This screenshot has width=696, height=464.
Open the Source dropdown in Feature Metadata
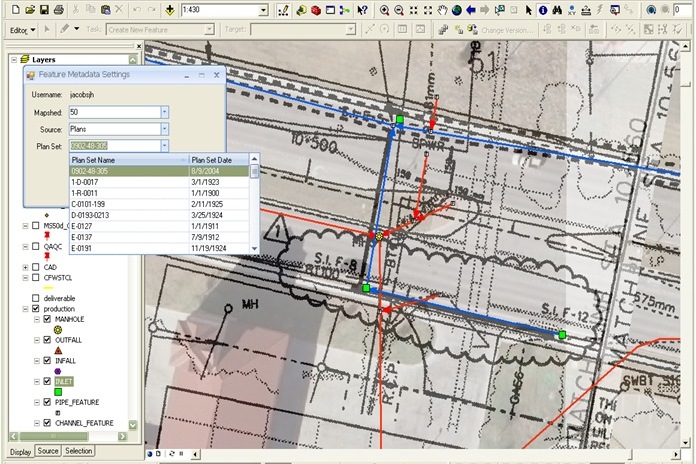[x=164, y=129]
